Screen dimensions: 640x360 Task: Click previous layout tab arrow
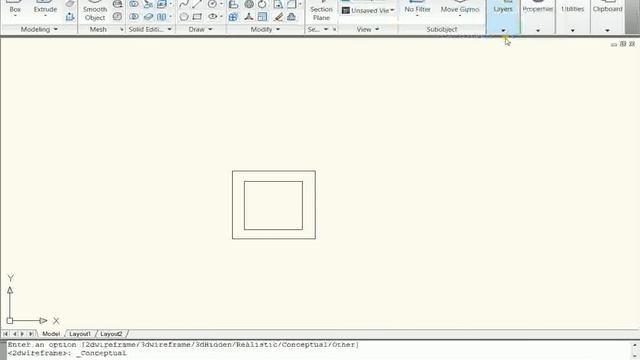(x=14, y=334)
